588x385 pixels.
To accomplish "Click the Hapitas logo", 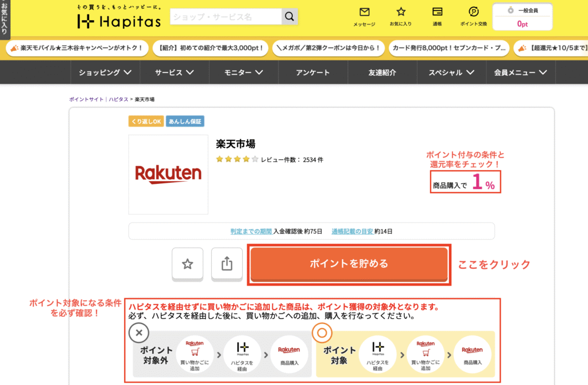I will coord(119,21).
